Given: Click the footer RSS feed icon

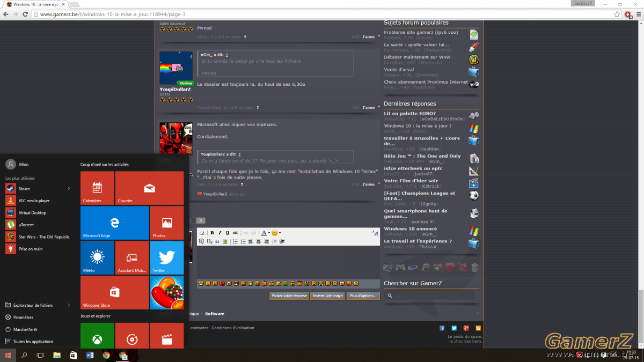Looking at the screenshot, I should (478, 328).
